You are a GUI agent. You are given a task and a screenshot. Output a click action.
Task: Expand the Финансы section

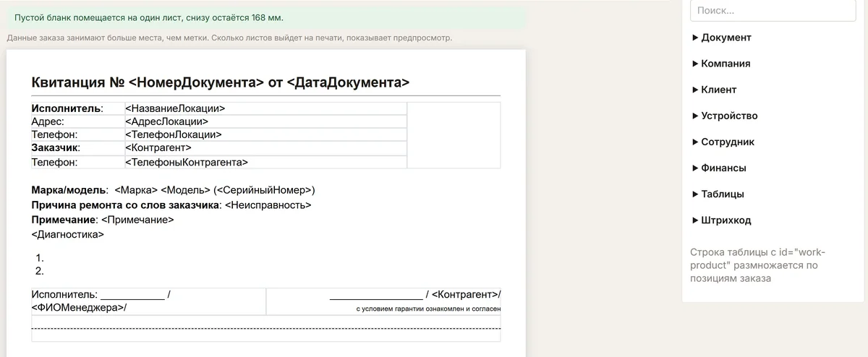(719, 168)
